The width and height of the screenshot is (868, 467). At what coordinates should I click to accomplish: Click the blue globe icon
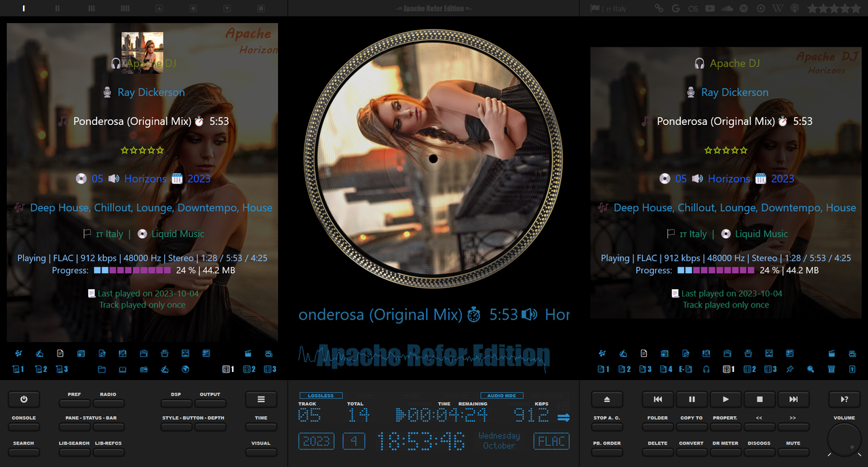(186, 369)
